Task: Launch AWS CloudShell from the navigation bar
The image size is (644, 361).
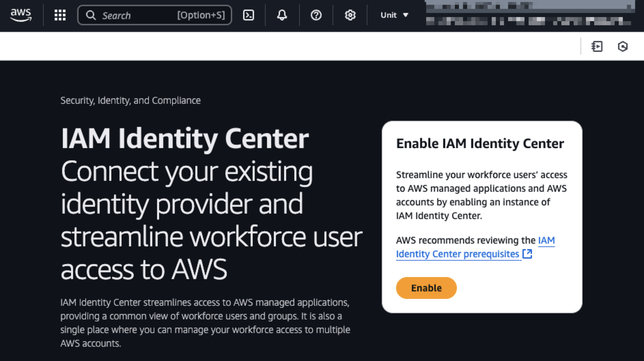Action: click(x=248, y=15)
